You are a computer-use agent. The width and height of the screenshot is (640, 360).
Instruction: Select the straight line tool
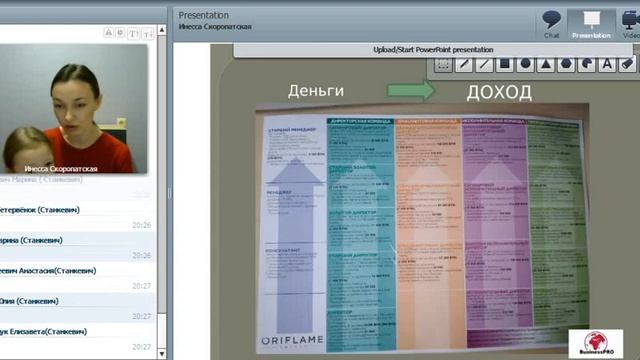click(484, 64)
